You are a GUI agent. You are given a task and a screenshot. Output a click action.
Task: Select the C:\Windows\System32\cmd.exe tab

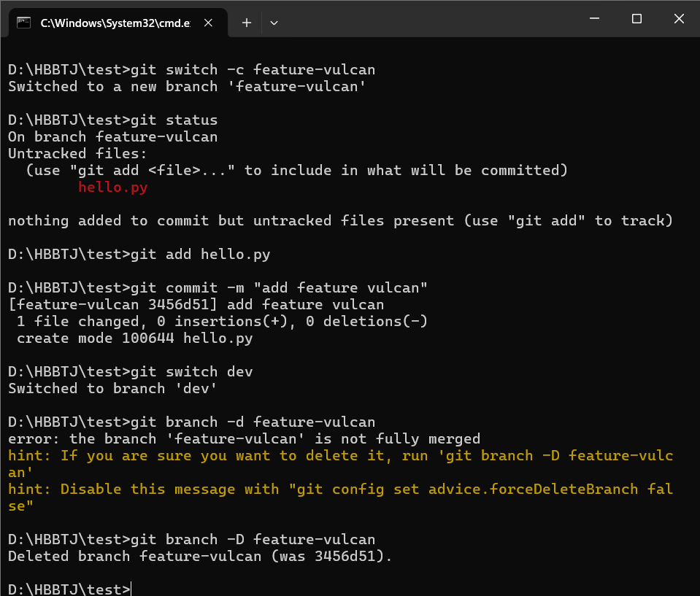(115, 23)
